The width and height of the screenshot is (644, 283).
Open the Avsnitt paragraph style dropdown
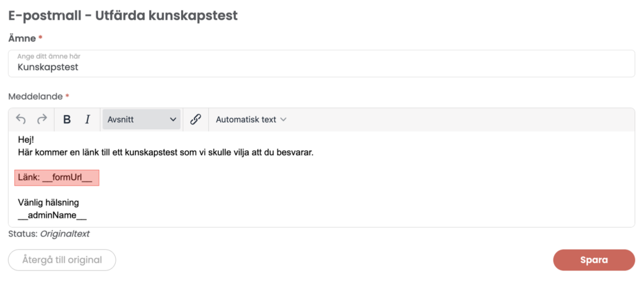(x=142, y=119)
